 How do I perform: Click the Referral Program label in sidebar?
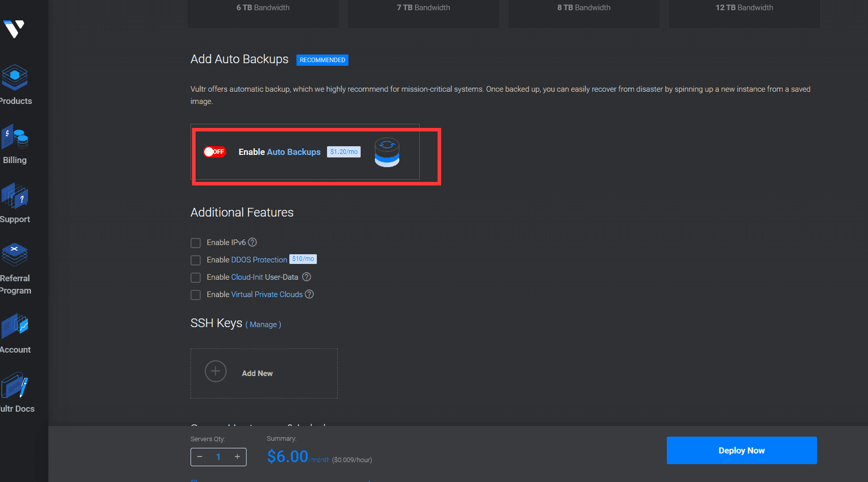tap(16, 284)
